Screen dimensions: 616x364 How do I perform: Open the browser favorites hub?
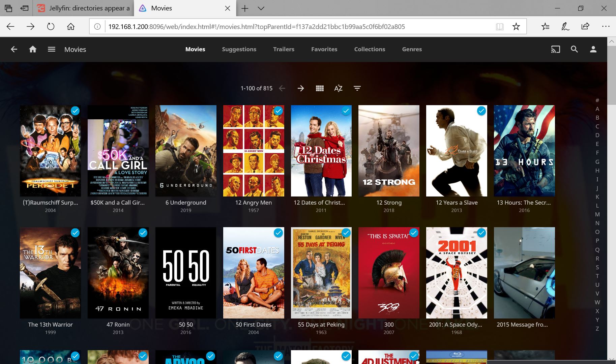(545, 27)
